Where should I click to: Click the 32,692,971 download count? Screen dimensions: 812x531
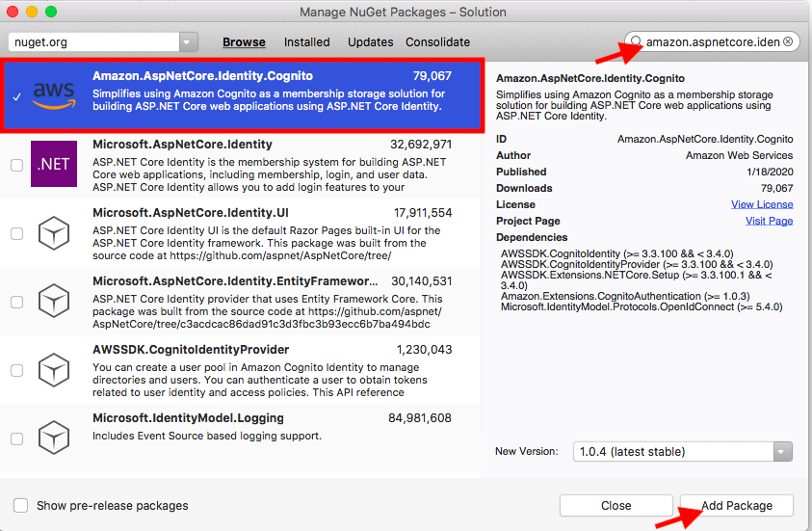(x=421, y=144)
